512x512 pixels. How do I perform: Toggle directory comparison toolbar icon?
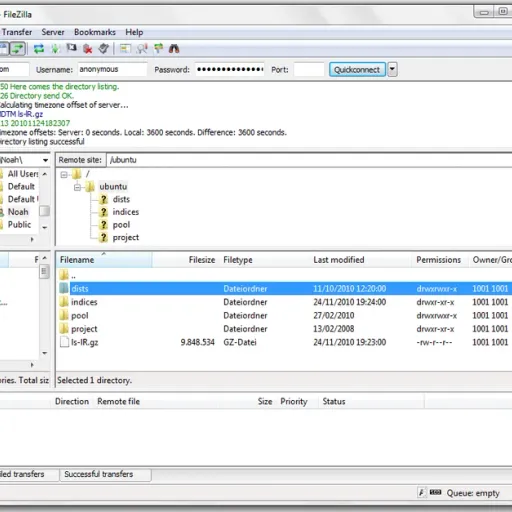142,49
